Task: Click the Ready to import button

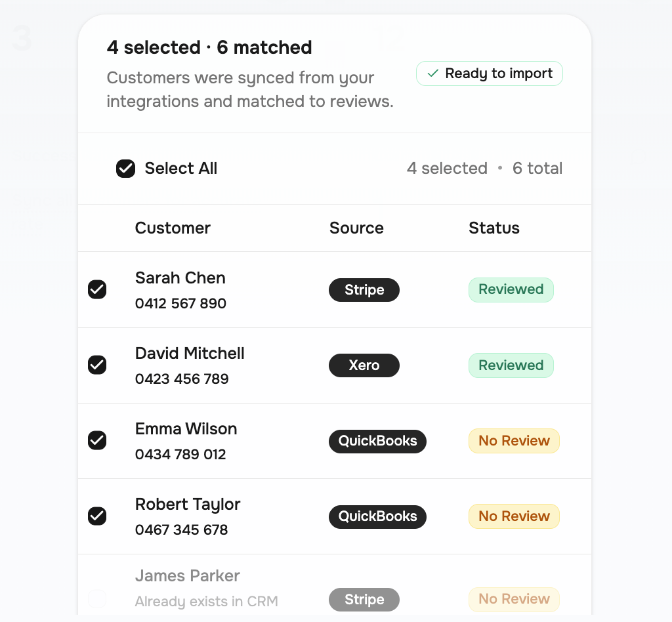Action: (x=489, y=73)
